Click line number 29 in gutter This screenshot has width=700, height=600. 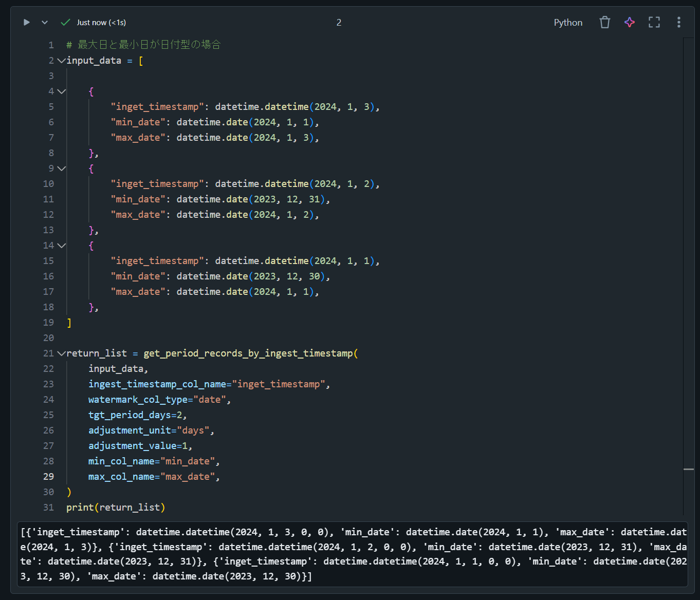[x=48, y=477]
